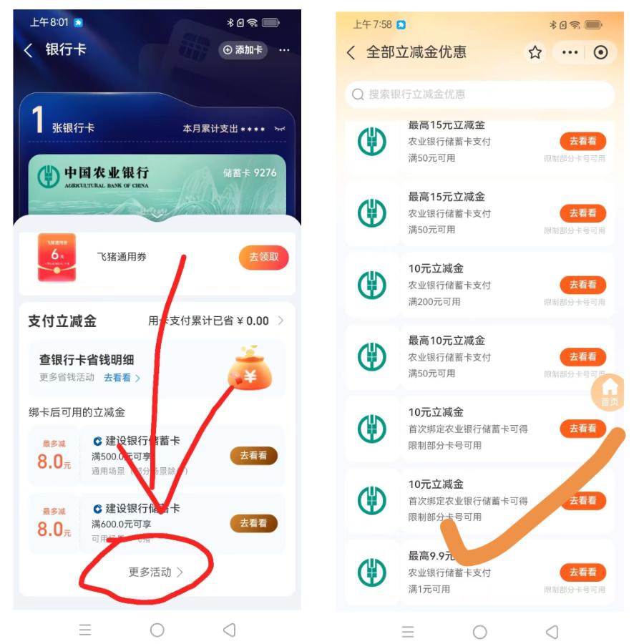
Task: Claim the 飞猪通用券 via 去领取
Action: (x=263, y=257)
